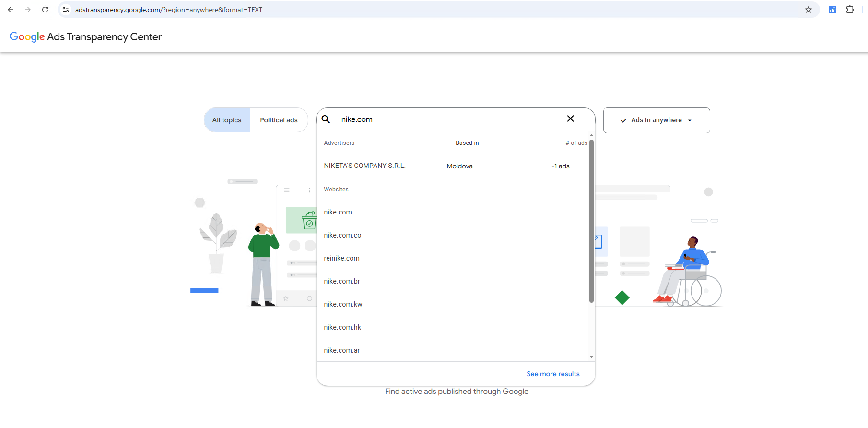868x428 pixels.
Task: Click the magnifier search icon
Action: (x=326, y=119)
